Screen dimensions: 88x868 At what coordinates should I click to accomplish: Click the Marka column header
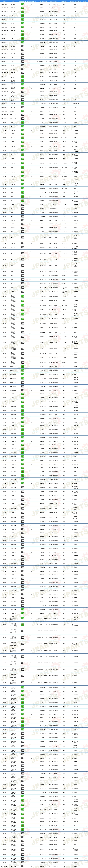[4, 1]
